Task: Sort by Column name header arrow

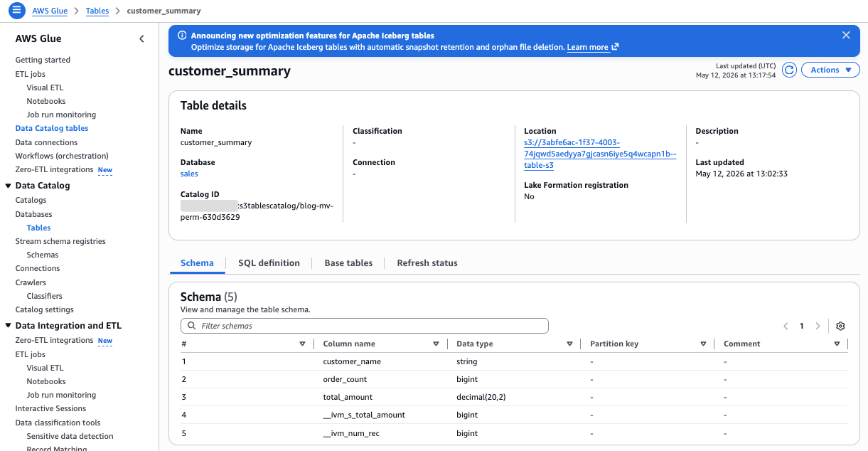Action: (436, 344)
